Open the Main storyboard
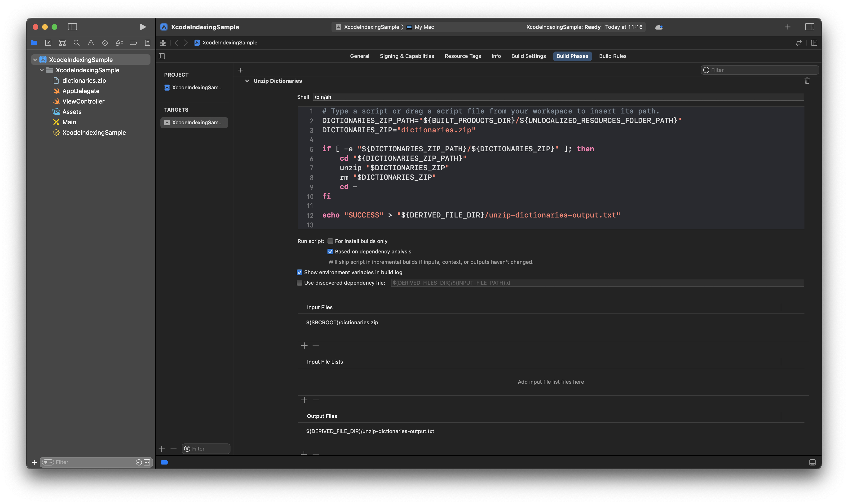 point(69,122)
